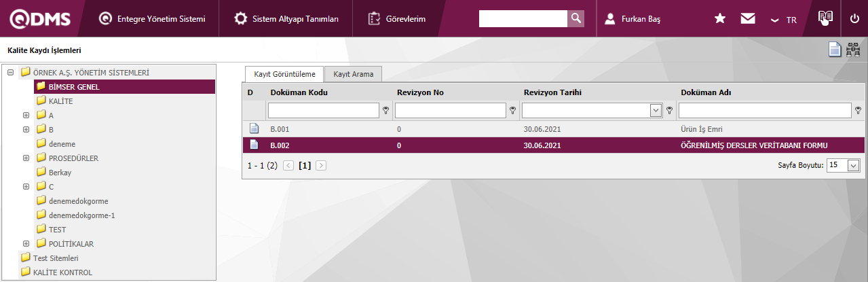Select KALİTE folder in tree
Screen dimensions: 868x282
point(60,101)
